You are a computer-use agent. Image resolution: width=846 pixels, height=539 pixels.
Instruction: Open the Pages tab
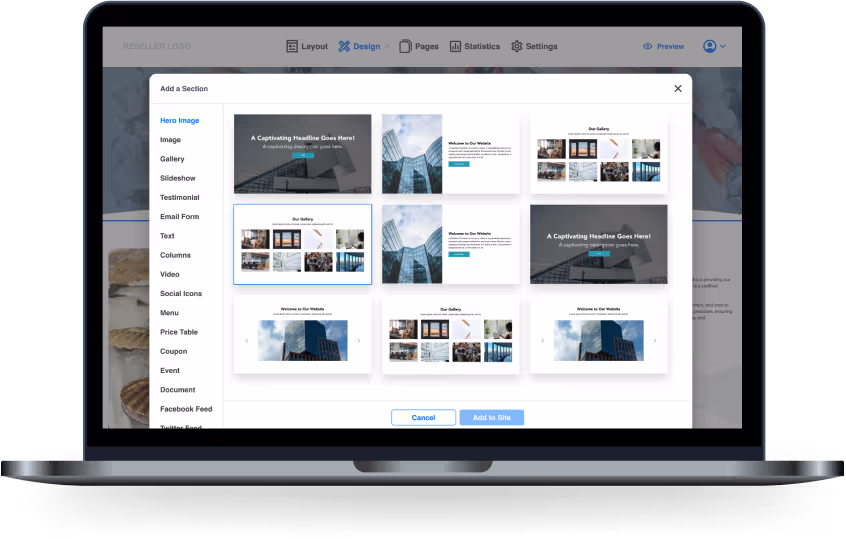(419, 46)
